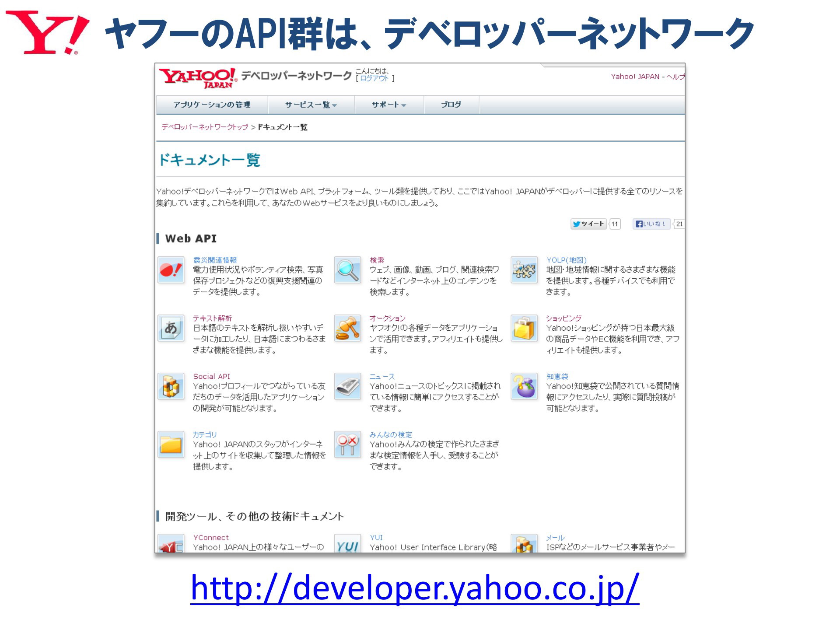The image size is (840, 630).
Task: Click the text analysis (あ) icon
Action: [x=171, y=328]
